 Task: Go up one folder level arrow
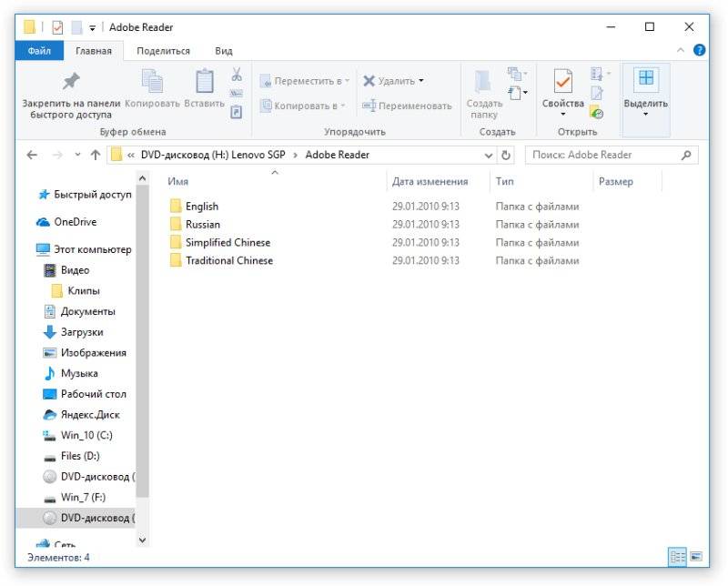point(96,155)
